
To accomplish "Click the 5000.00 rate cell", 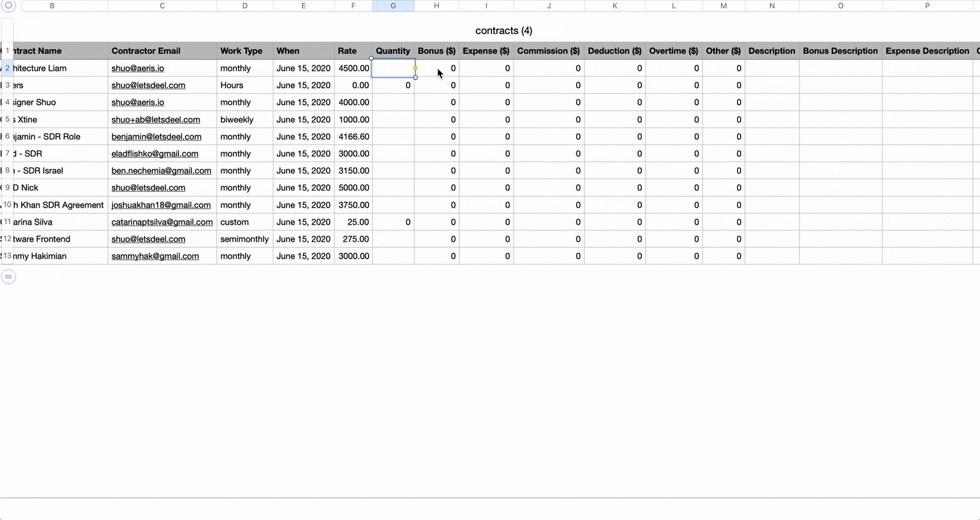I will pos(353,188).
